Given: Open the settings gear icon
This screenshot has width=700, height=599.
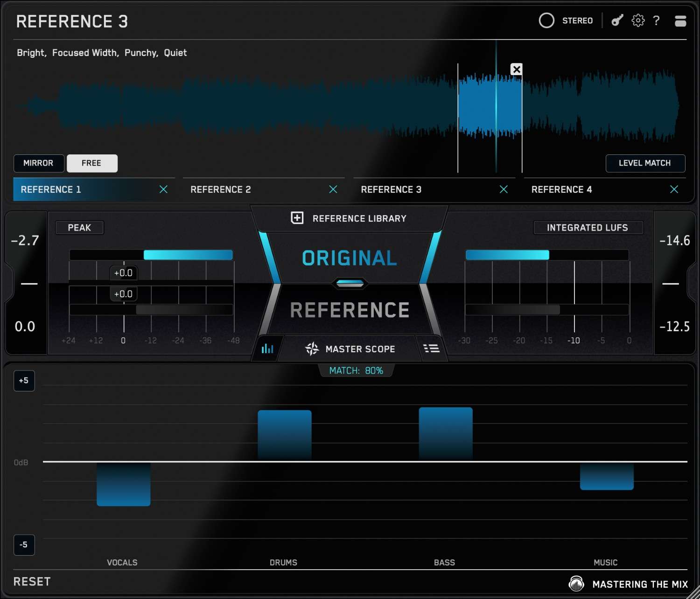Looking at the screenshot, I should [637, 21].
